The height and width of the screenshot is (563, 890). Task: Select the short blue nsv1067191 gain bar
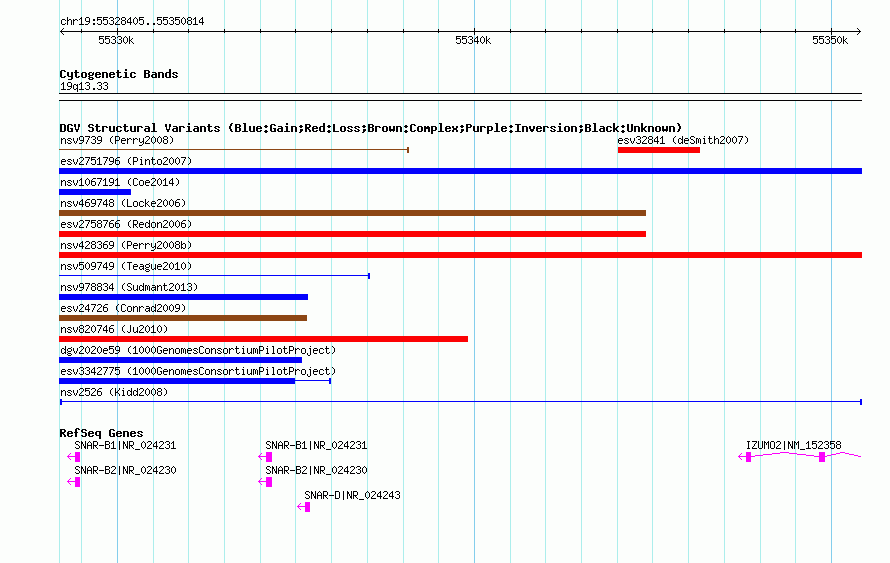95,192
